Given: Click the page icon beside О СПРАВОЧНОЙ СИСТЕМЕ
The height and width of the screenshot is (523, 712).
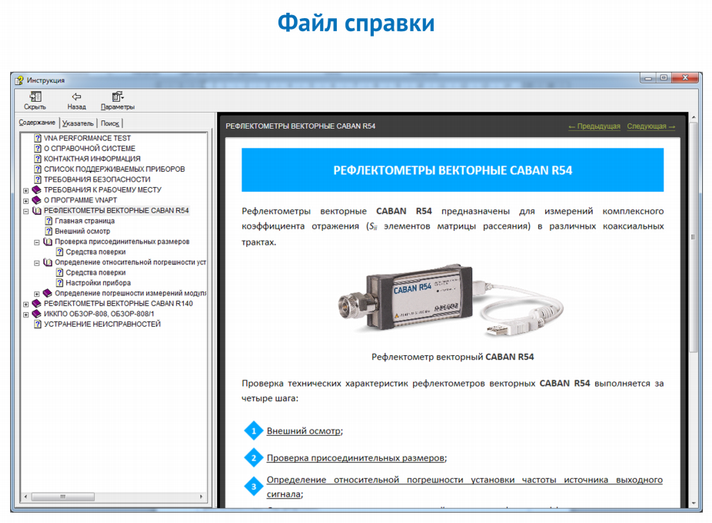Looking at the screenshot, I should pos(38,148).
